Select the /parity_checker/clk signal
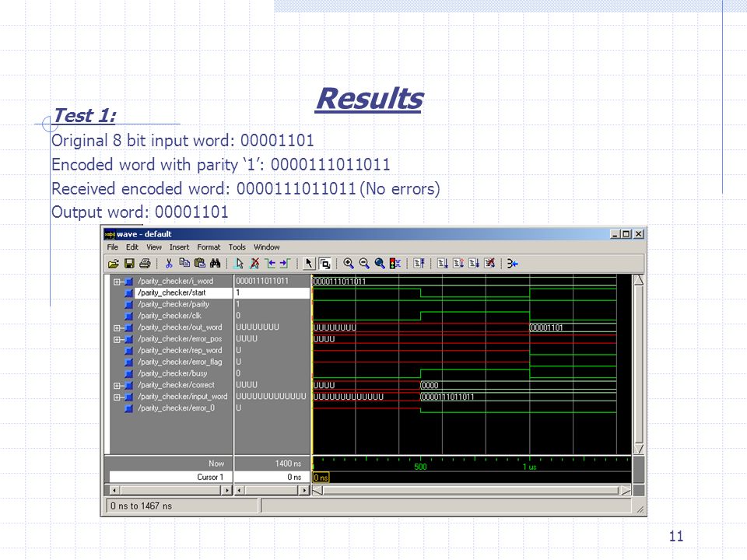This screenshot has height=560, width=747. coord(170,316)
